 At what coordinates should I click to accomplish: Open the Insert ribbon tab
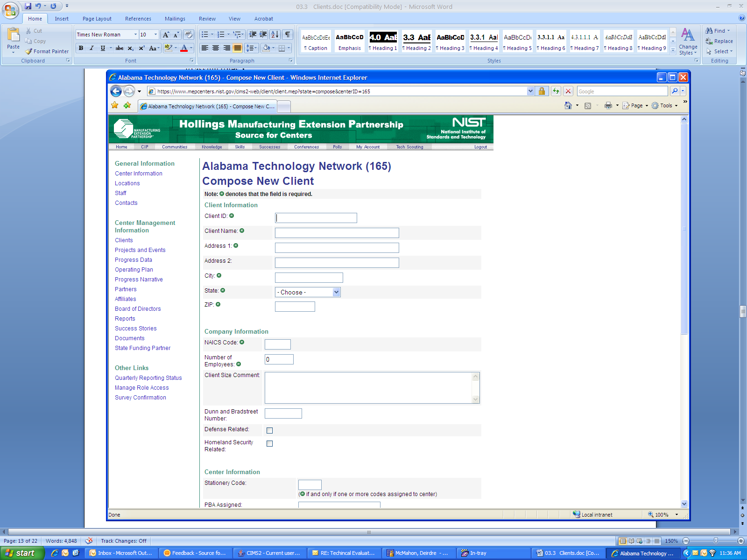[x=62, y=19]
